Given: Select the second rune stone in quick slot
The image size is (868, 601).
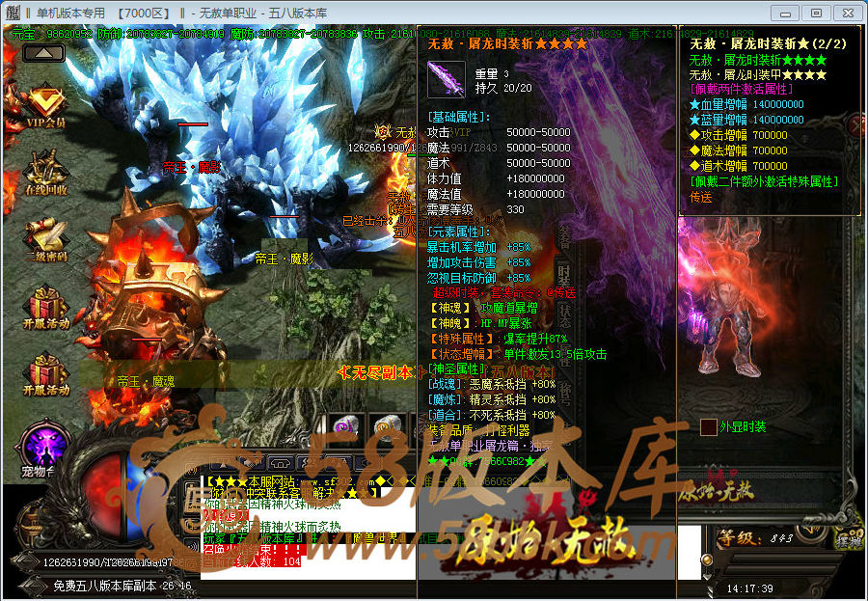Looking at the screenshot, I should pos(386,425).
